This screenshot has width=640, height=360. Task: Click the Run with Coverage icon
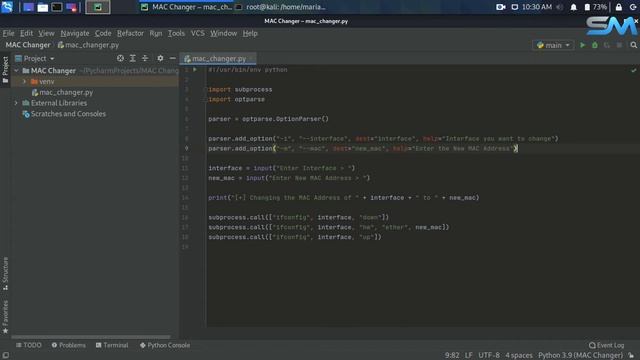pyautogui.click(x=607, y=45)
